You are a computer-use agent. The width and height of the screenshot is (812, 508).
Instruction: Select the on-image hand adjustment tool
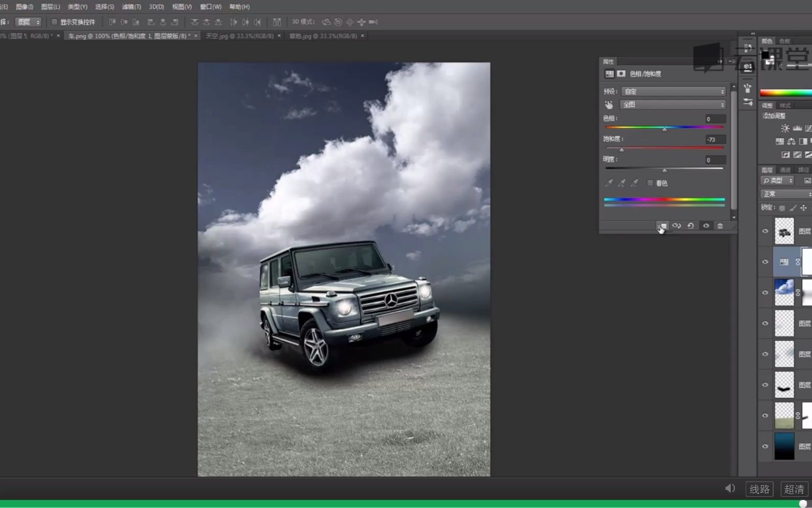(x=609, y=105)
